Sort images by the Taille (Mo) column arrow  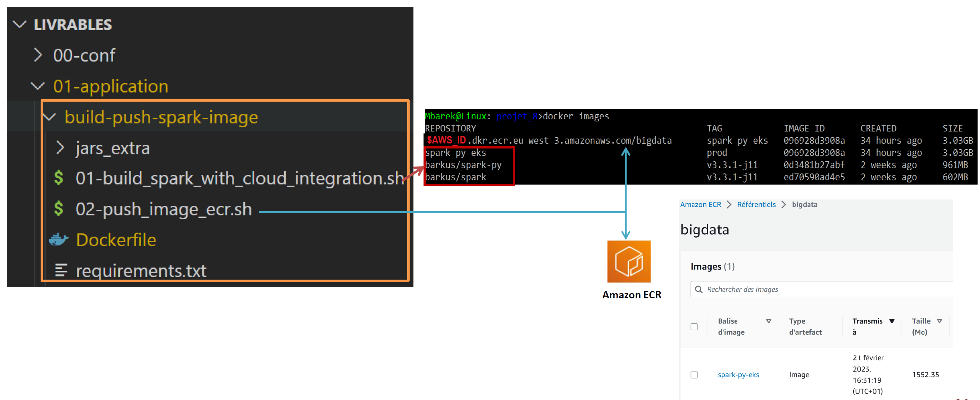tap(939, 321)
